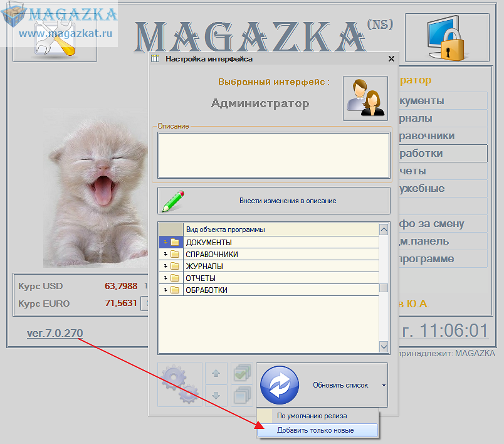The width and height of the screenshot is (504, 444).
Task: Click the wrench tools icon at top left
Action: pyautogui.click(x=55, y=39)
